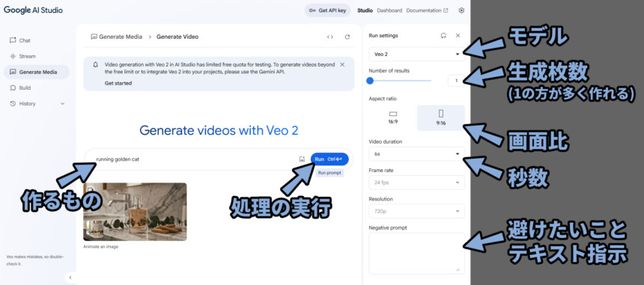Select the 9:16 aspect ratio
Viewport: 644px width, 285px height.
441,118
